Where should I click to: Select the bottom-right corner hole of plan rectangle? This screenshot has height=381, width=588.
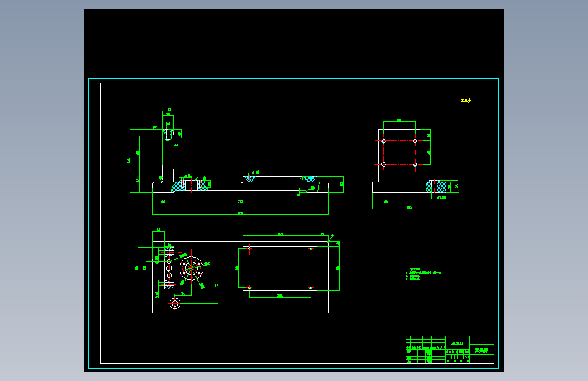[311, 288]
